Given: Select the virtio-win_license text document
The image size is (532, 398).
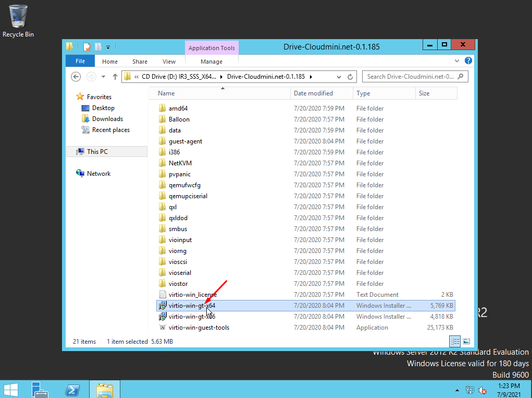Looking at the screenshot, I should click(192, 294).
